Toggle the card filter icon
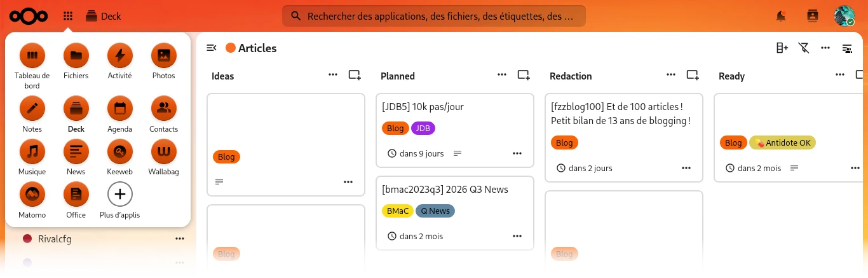 pos(804,48)
